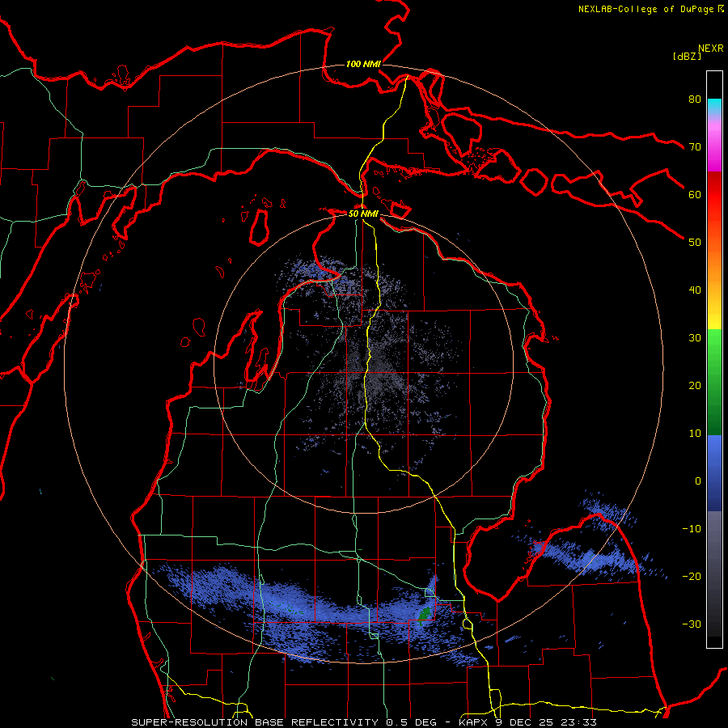
Task: Click the cyan segment of the color scale
Action: click(714, 106)
